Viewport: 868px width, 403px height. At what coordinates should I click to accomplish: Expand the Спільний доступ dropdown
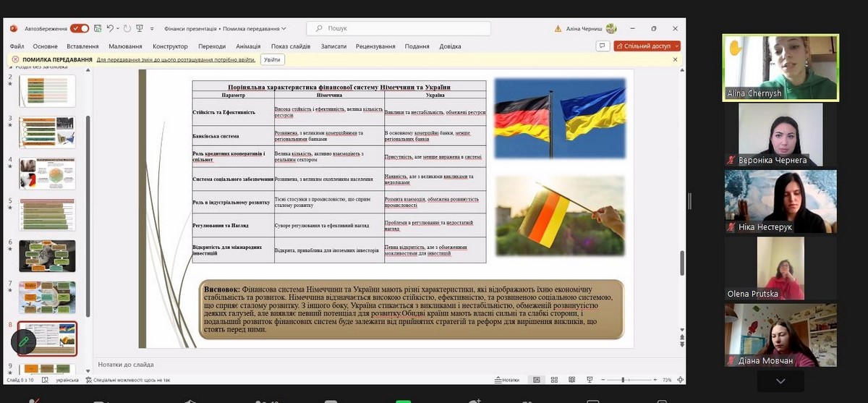click(x=676, y=46)
